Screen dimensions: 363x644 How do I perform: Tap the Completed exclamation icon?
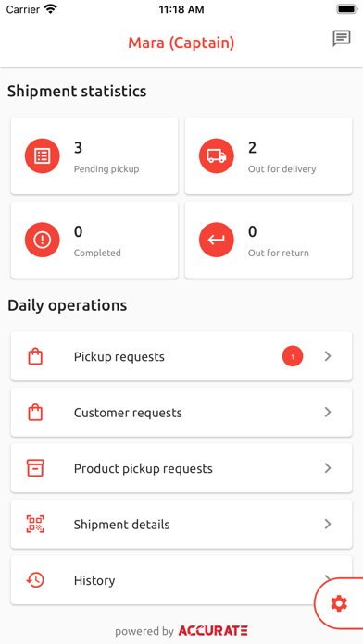coord(43,240)
